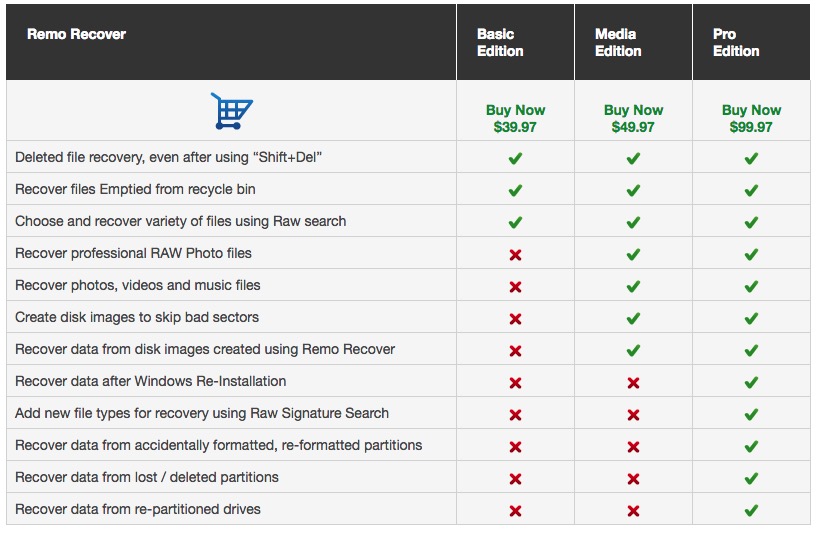Screen dimensions: 827x537
Task: Click the Remo Recover table heading
Action: pyautogui.click(x=76, y=34)
